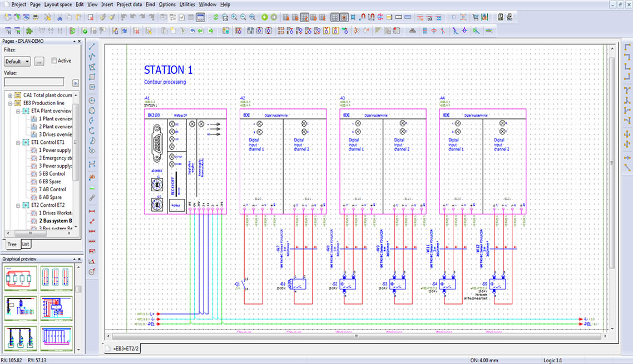Toggle the grid display button
Image resolution: width=633 pixels, height=364 pixels.
point(335,17)
